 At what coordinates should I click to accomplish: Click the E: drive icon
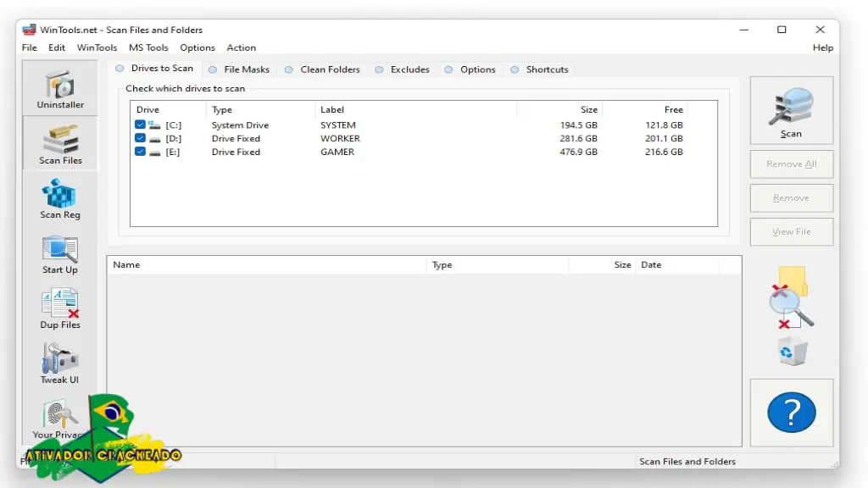point(154,152)
